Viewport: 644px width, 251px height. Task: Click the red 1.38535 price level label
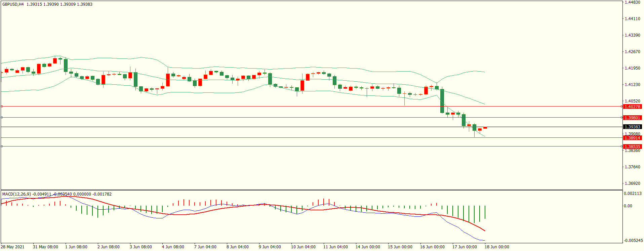(x=632, y=147)
